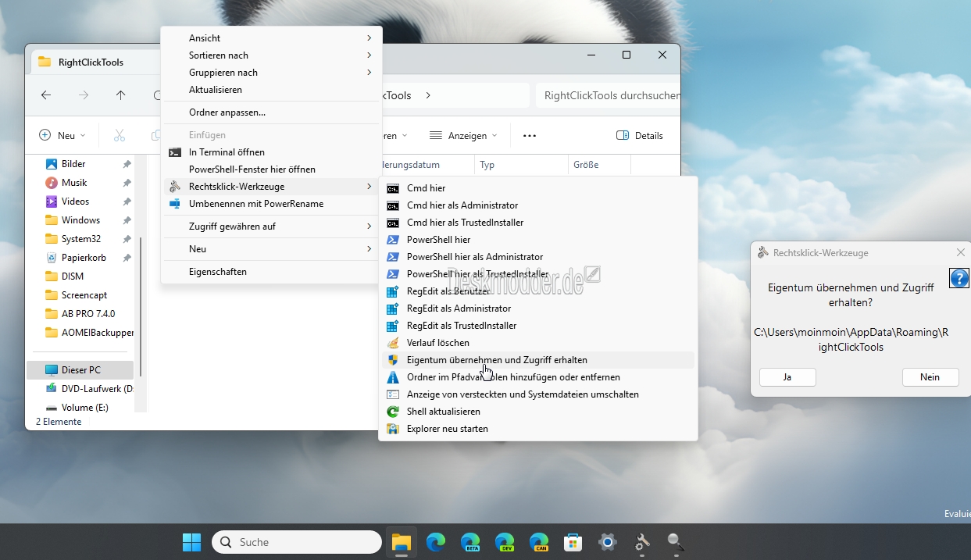Image resolution: width=971 pixels, height=560 pixels.
Task: Click the wrench tools icon in taskbar
Action: 642,542
